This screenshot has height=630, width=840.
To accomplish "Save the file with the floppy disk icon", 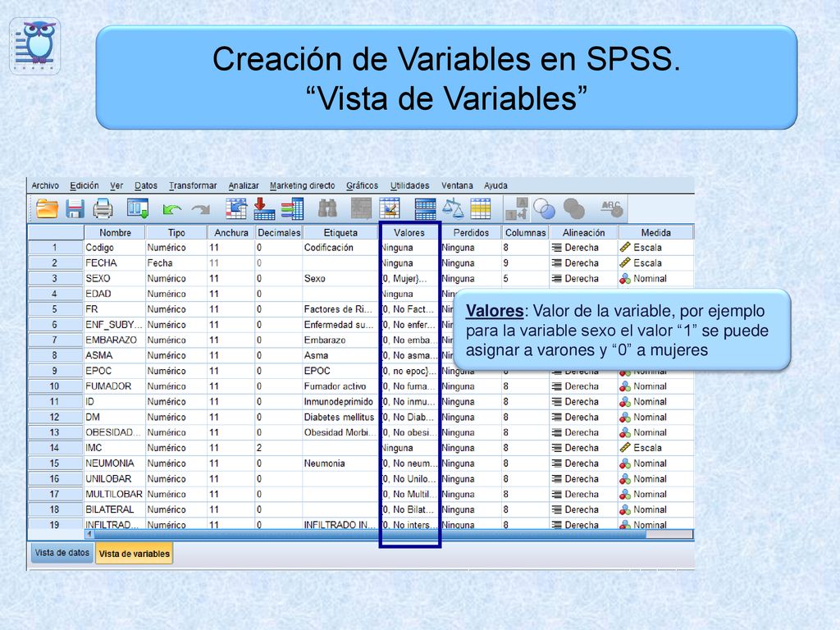I will click(75, 208).
